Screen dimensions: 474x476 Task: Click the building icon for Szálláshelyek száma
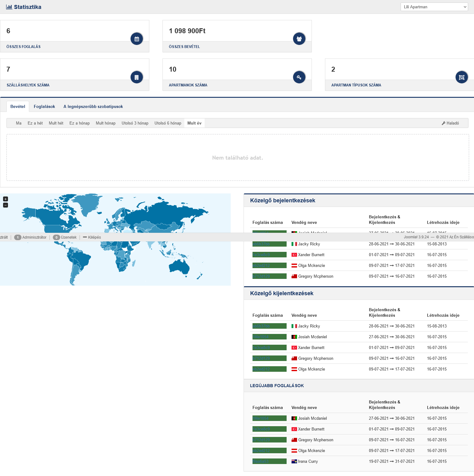[x=137, y=77]
